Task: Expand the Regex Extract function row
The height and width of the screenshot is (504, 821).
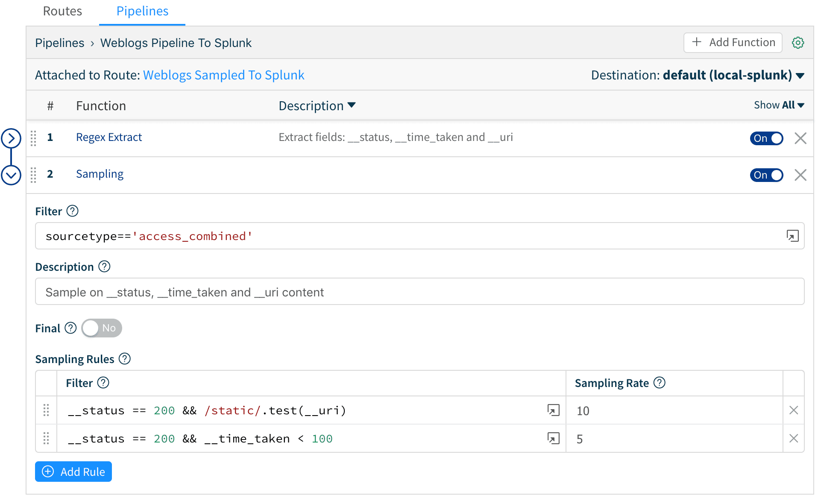Action: (11, 138)
